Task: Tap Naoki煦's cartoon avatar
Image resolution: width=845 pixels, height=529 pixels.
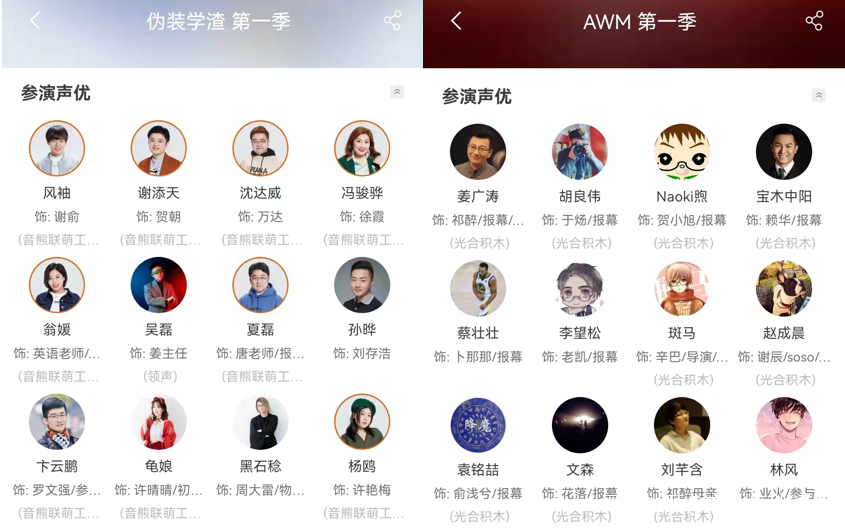Action: 682,152
